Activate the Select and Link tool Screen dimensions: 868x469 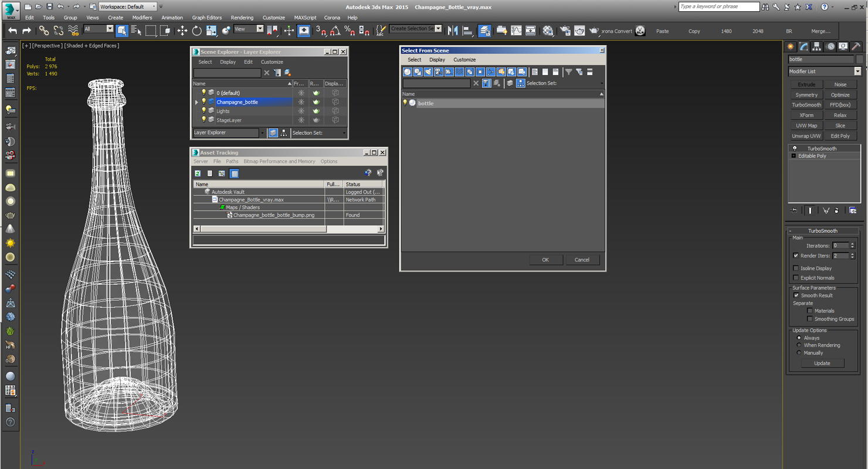[x=44, y=30]
